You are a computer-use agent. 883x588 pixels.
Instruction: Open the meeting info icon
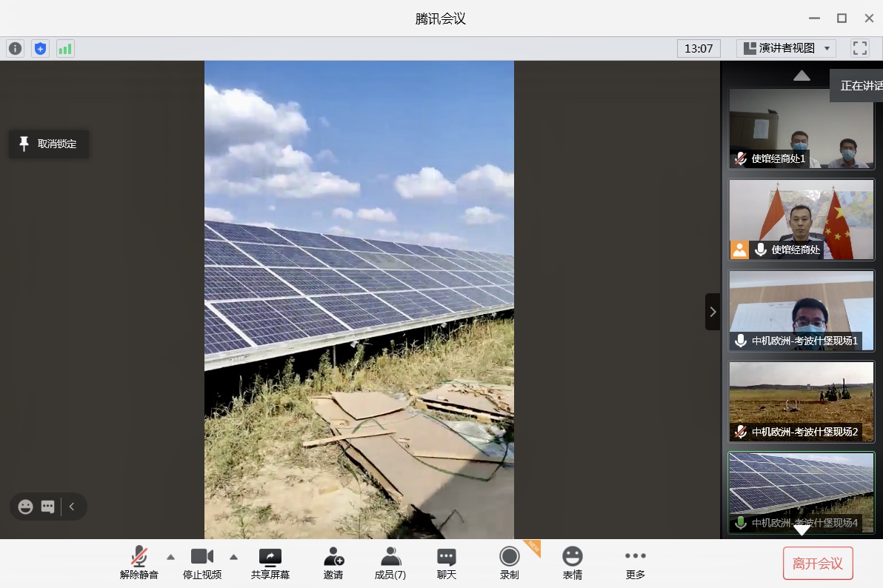15,49
